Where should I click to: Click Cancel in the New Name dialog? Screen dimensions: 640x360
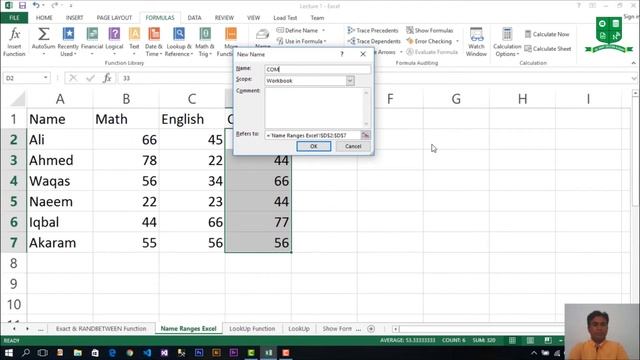coord(353,146)
